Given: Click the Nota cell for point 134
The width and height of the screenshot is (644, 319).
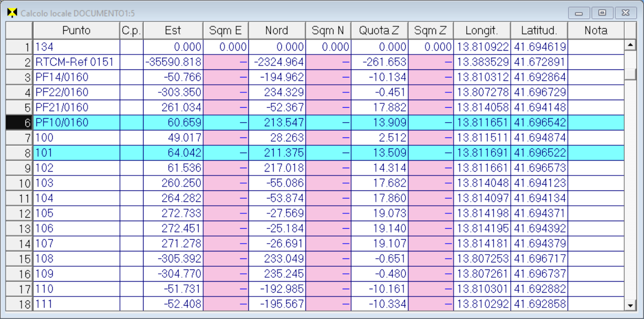Looking at the screenshot, I should tap(596, 48).
